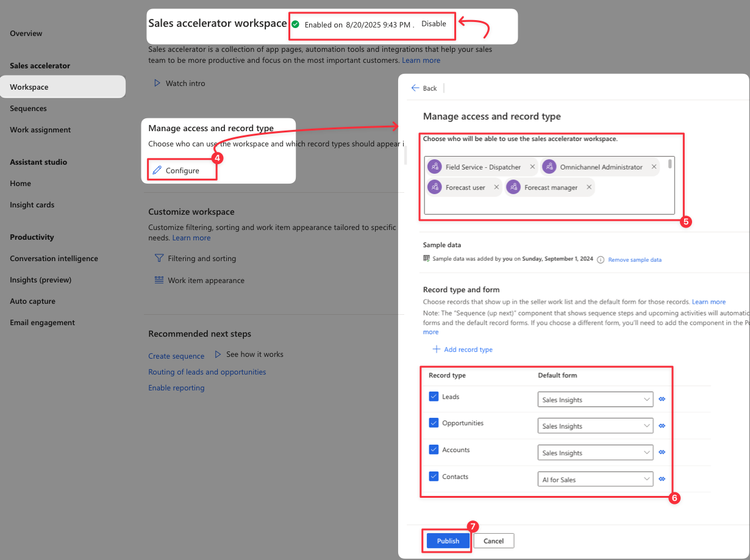Click the plus icon to add record type

point(436,350)
